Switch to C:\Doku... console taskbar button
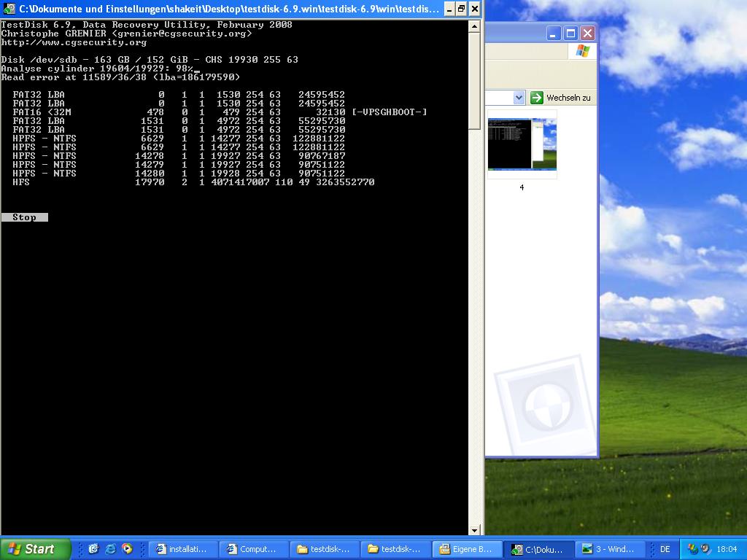Image resolution: width=747 pixels, height=560 pixels. click(538, 549)
